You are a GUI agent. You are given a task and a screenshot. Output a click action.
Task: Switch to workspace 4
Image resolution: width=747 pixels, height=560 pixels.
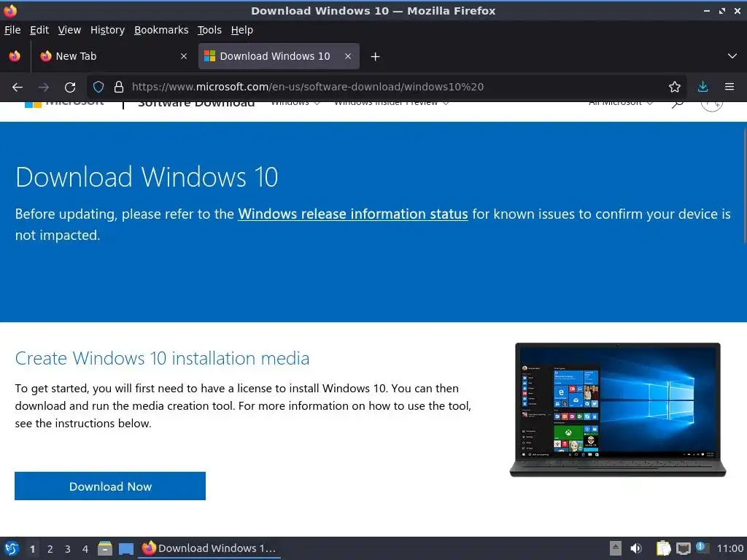pyautogui.click(x=85, y=549)
